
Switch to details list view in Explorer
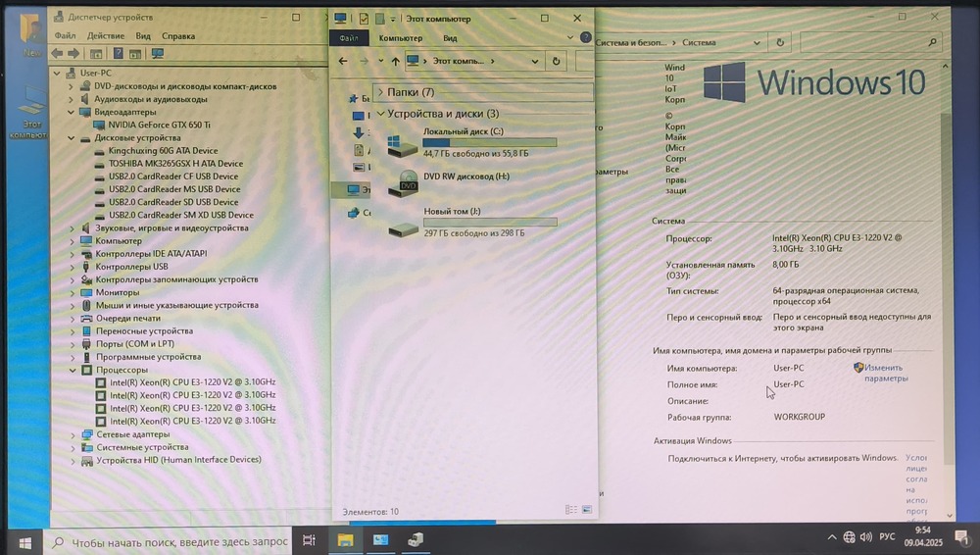(570, 510)
